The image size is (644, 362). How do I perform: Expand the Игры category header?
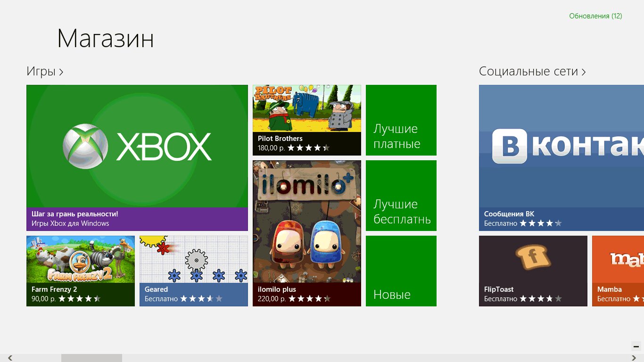click(45, 72)
